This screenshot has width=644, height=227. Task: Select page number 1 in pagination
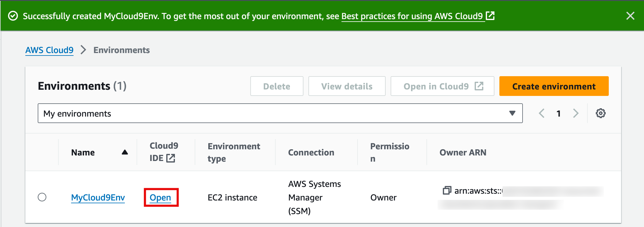tap(558, 113)
